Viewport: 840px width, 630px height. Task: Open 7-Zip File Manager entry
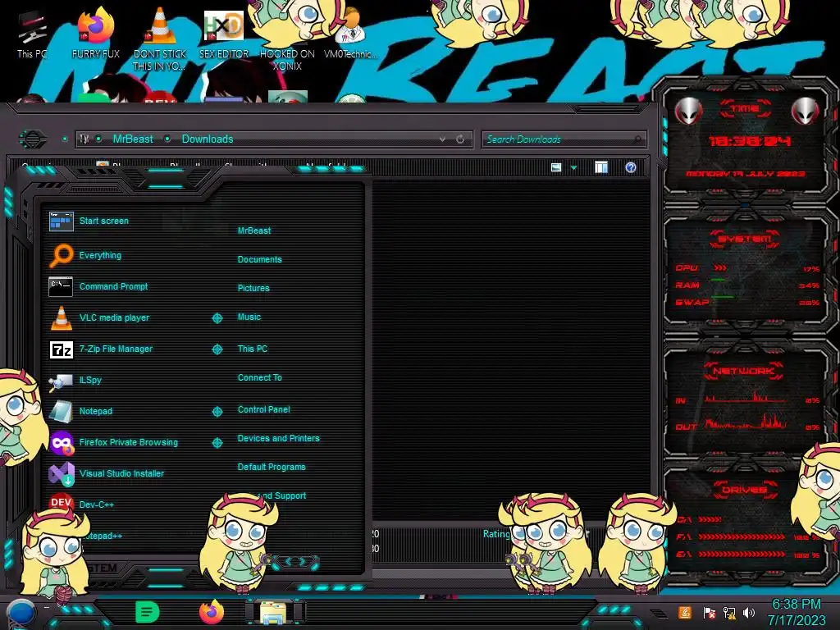click(x=101, y=349)
